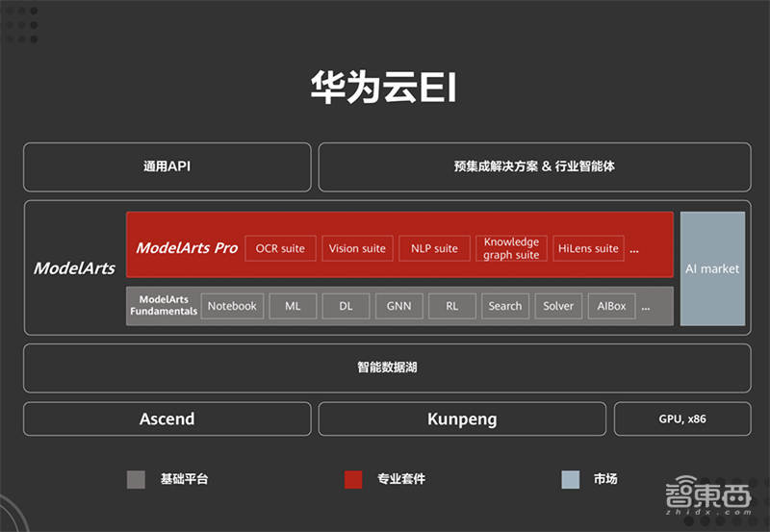Select the 预集成解决方案 & 行业智能体 box
The width and height of the screenshot is (770, 532).
534,166
